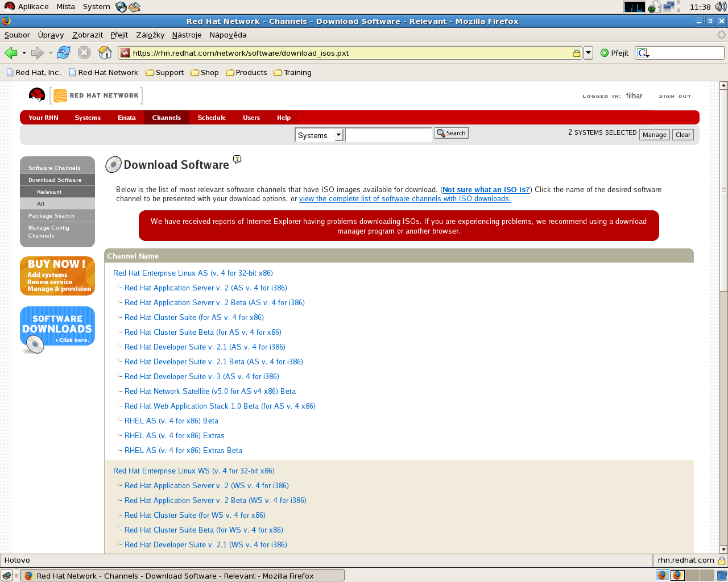Reload the page with the refresh icon
The width and height of the screenshot is (728, 582).
pyautogui.click(x=64, y=53)
